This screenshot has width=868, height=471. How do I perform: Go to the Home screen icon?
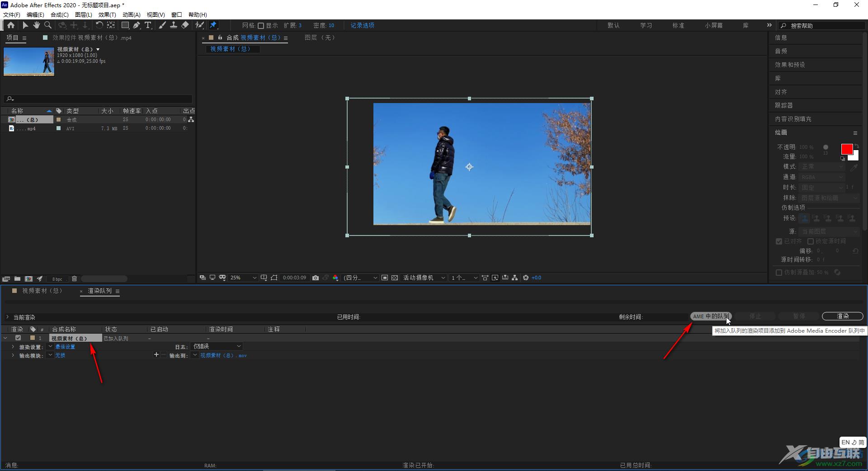pos(11,25)
